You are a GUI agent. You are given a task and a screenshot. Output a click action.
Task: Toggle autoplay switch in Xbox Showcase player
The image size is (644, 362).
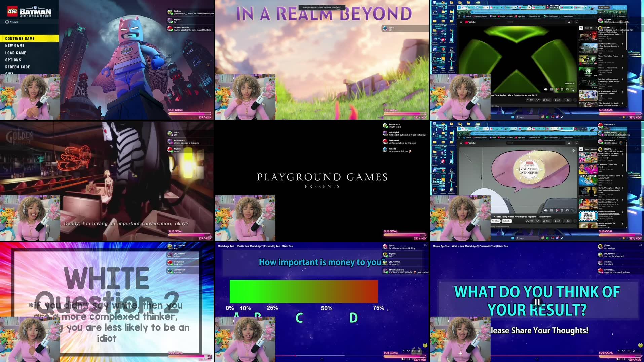(x=546, y=89)
